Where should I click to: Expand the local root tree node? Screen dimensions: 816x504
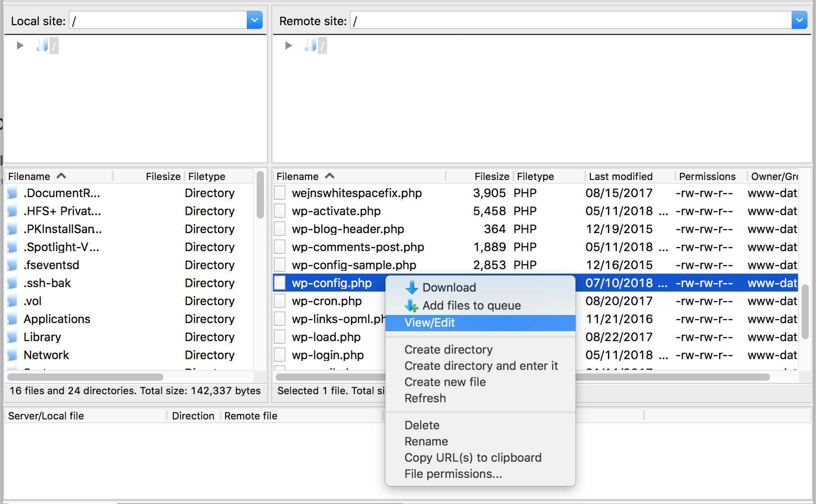coord(20,45)
